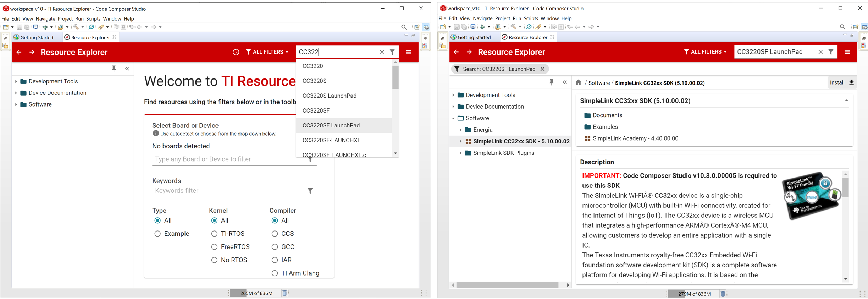Collapse left window tree panel with double chevron
Screen dimensions: 868x299
coord(127,69)
